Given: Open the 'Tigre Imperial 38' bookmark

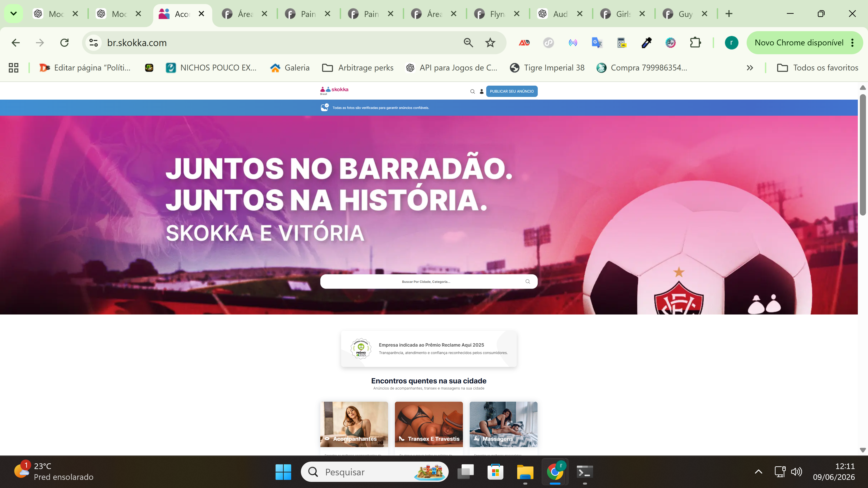Looking at the screenshot, I should pyautogui.click(x=547, y=68).
